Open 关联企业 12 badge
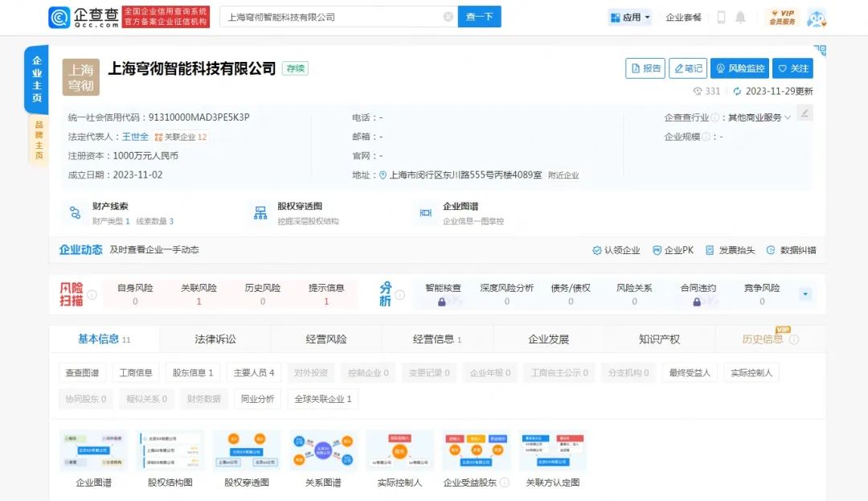 click(181, 137)
